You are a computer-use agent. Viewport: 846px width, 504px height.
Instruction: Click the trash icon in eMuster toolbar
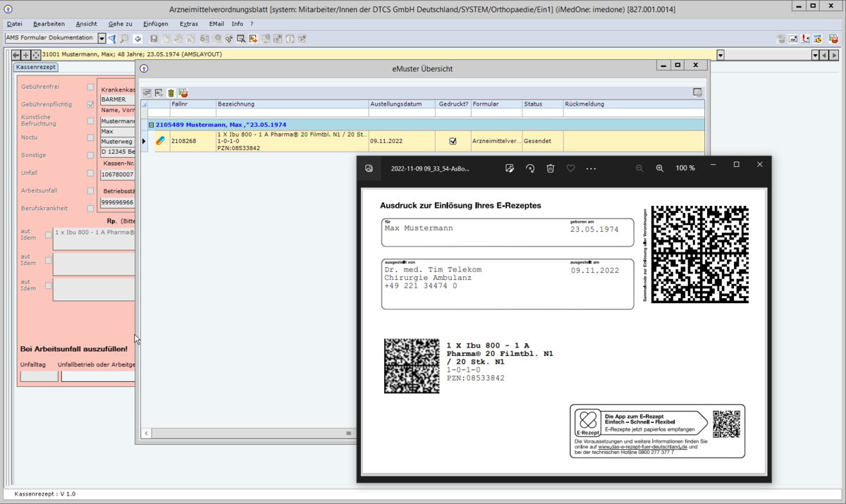click(171, 93)
